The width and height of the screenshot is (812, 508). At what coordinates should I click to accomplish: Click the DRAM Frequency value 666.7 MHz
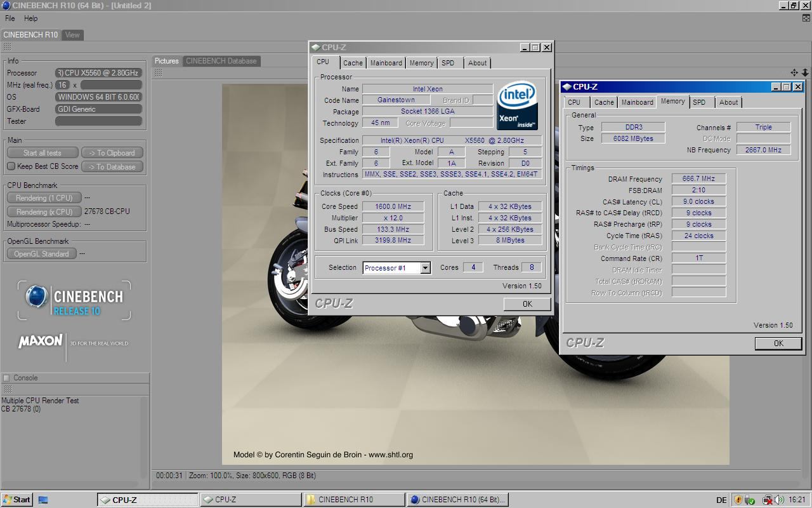698,179
